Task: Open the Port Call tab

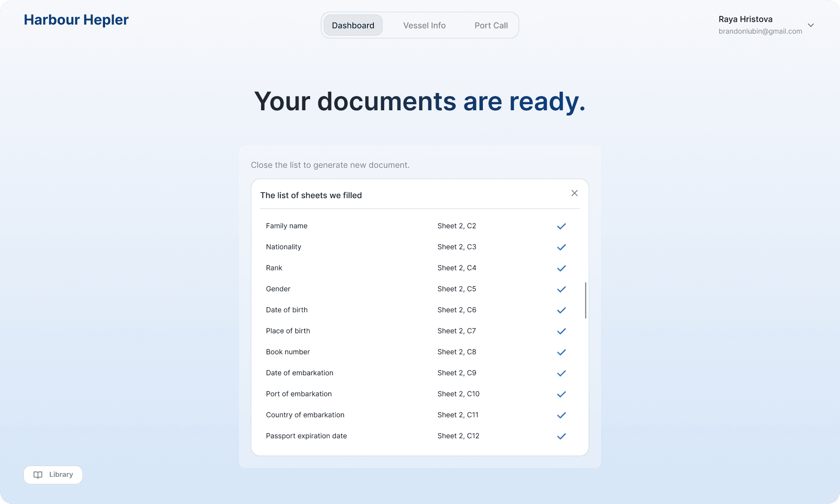Action: pyautogui.click(x=491, y=25)
